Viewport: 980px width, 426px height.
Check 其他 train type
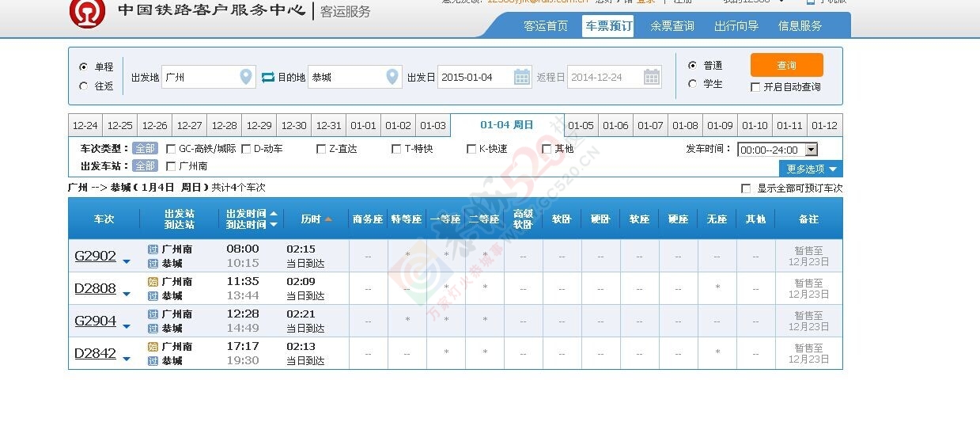point(547,148)
